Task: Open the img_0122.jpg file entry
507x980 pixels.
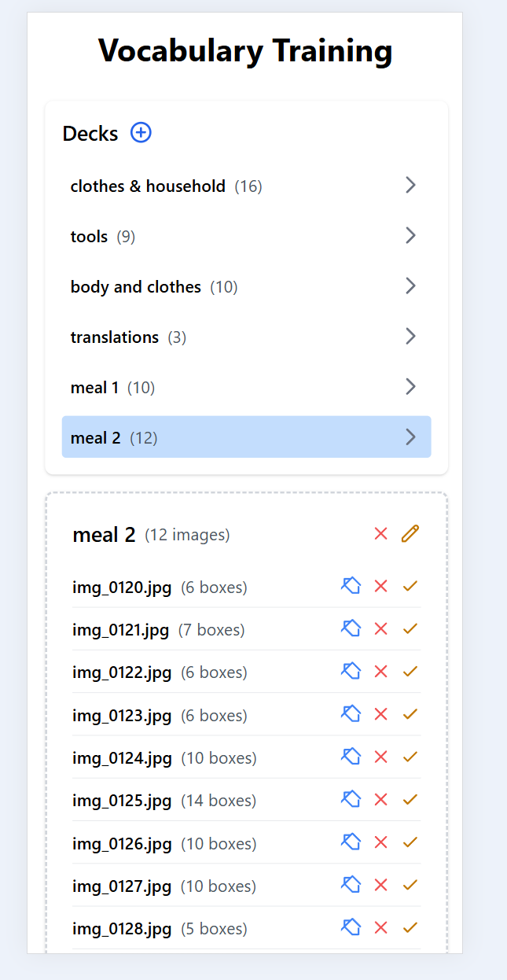Action: click(122, 672)
